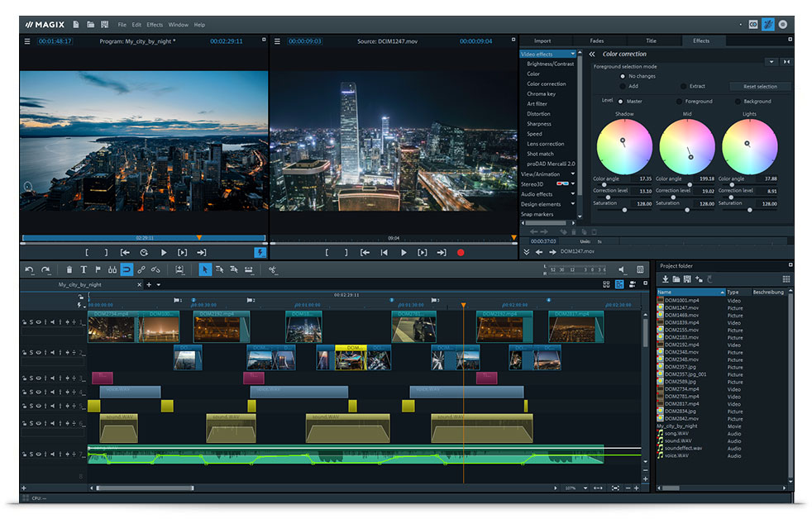The width and height of the screenshot is (812, 519).
Task: Click the Undo icon in the timeline toolbar
Action: (28, 269)
